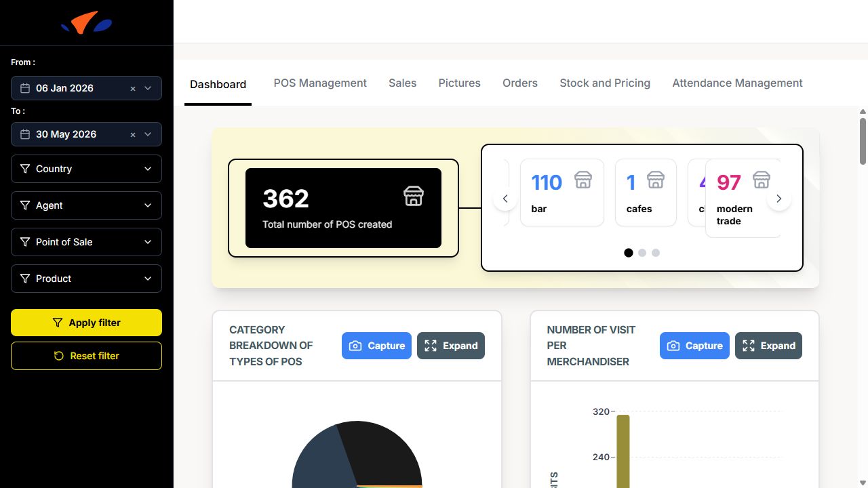The height and width of the screenshot is (488, 868).
Task: Click funnel icon in Country filter
Action: 25,169
